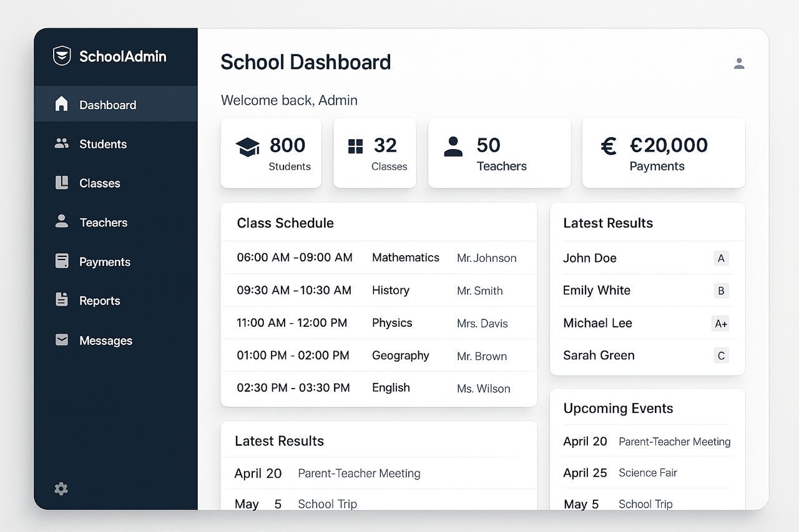The height and width of the screenshot is (532, 799).
Task: Select Michael Lee in Latest Results
Action: (x=597, y=323)
